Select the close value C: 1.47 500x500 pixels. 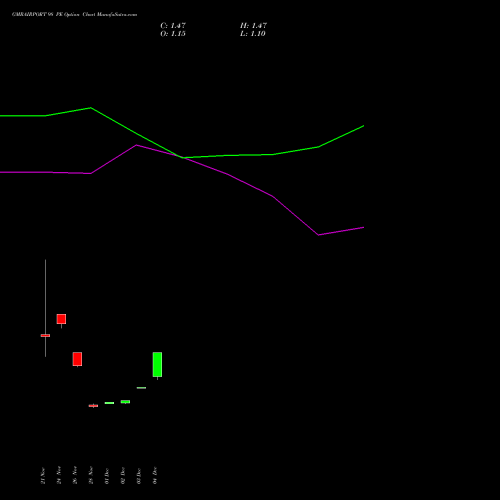[x=173, y=26]
